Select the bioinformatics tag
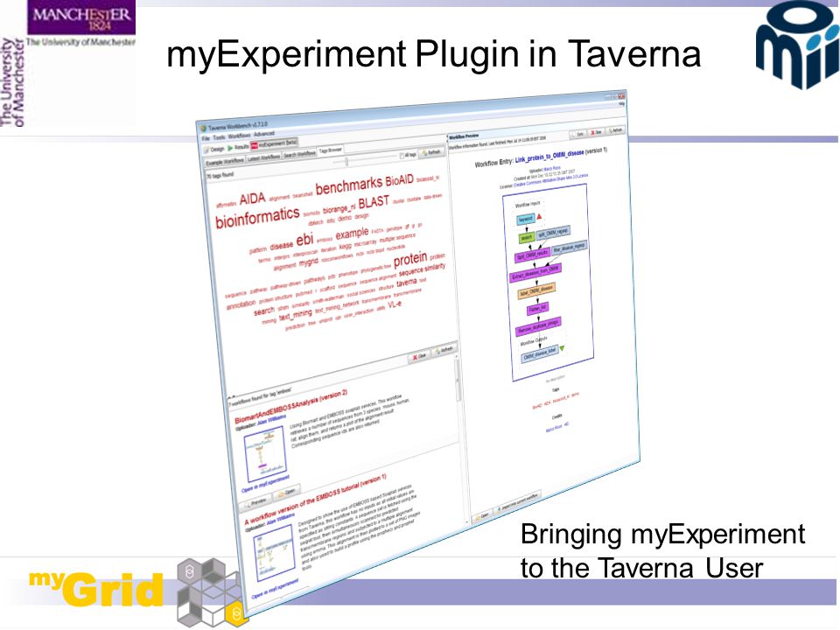This screenshot has height=630, width=840. pyautogui.click(x=257, y=216)
